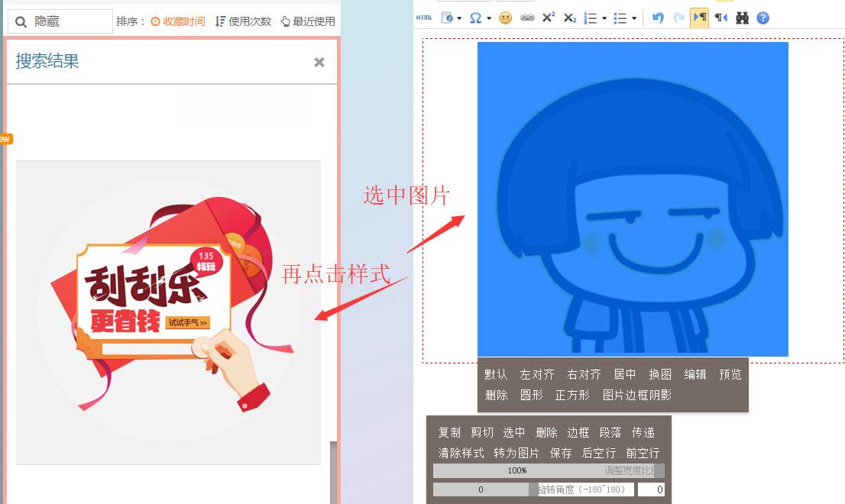Select 圆形 image shape option

[x=531, y=395]
